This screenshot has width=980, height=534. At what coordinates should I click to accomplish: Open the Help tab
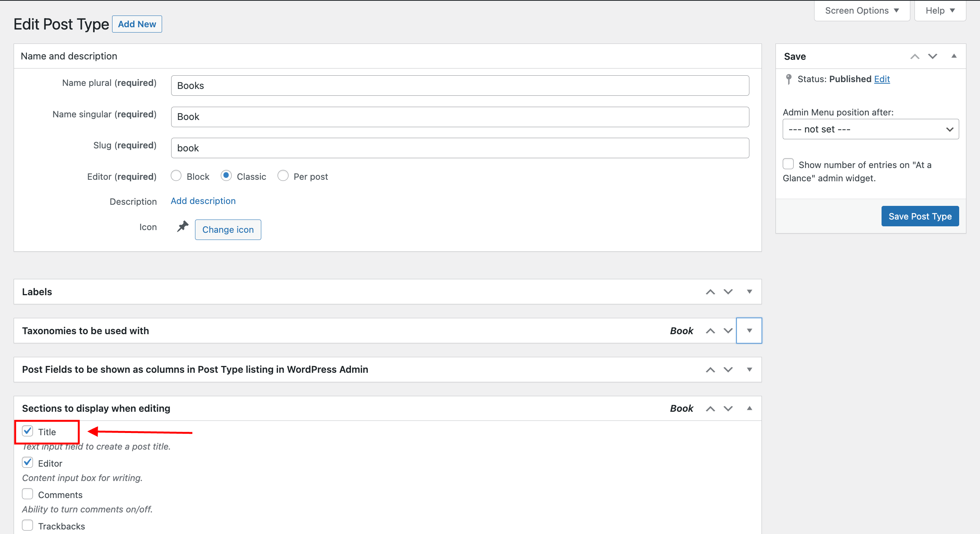point(940,11)
